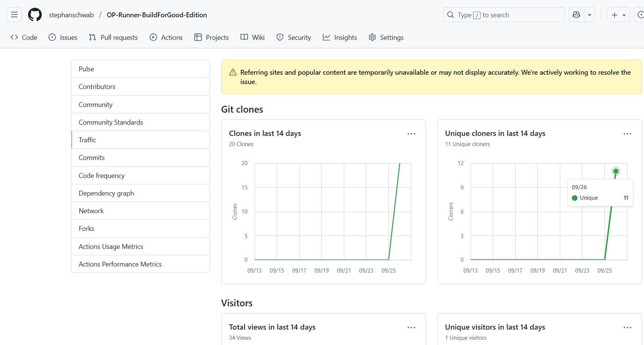
Task: Open the repository Settings tab
Action: [x=386, y=38]
